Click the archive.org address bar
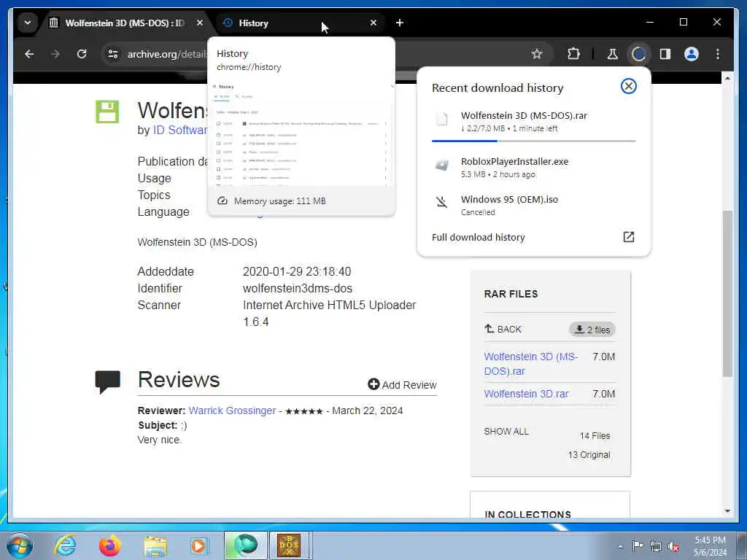The width and height of the screenshot is (747, 560). [328, 54]
